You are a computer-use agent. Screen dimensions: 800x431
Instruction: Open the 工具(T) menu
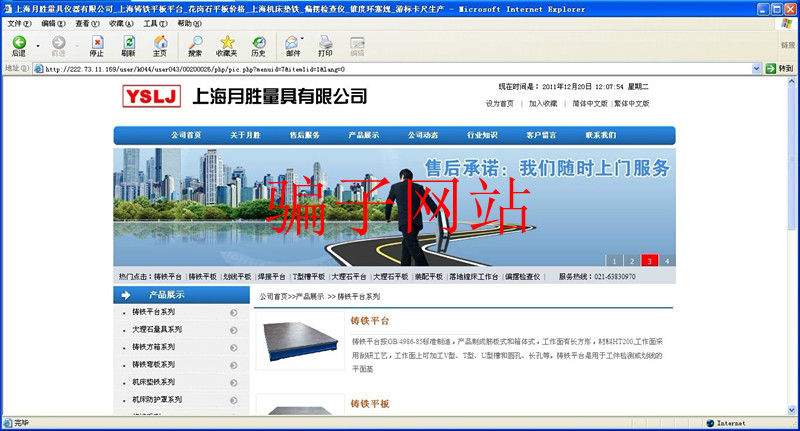(x=155, y=23)
